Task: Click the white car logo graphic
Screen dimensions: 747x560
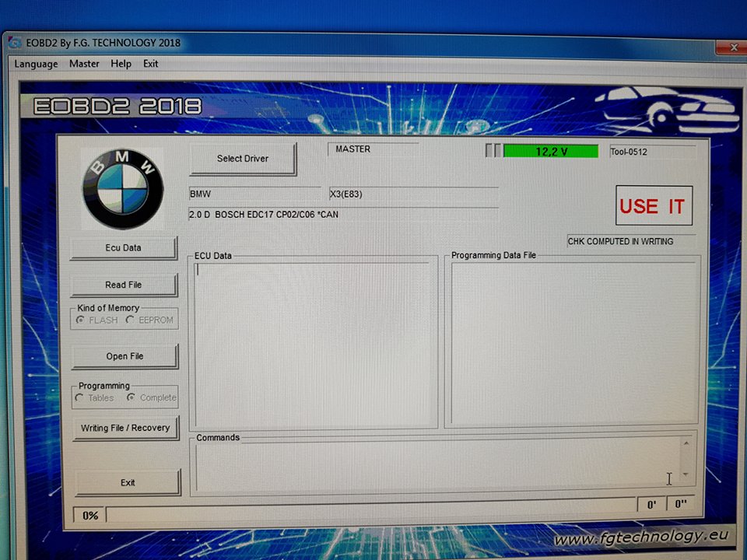Action: click(668, 110)
